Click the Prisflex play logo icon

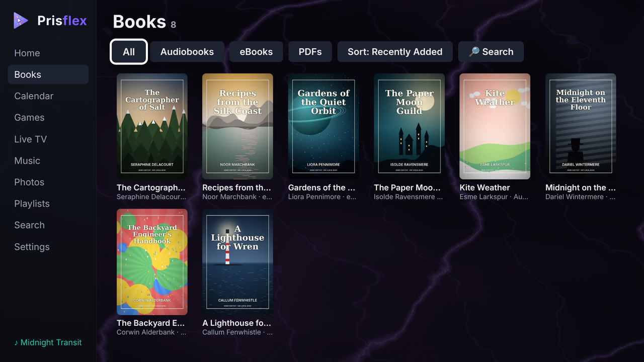click(x=21, y=21)
